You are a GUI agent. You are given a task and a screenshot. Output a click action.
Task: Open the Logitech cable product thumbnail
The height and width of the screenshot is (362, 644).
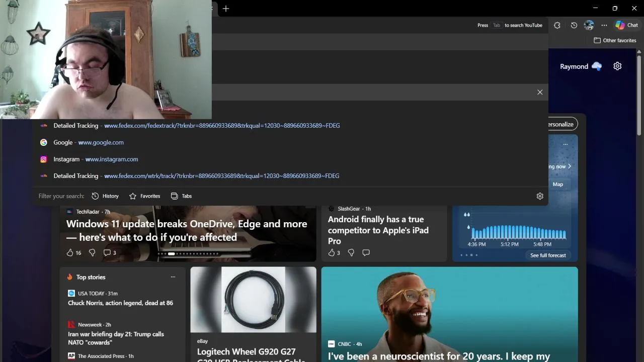(253, 299)
